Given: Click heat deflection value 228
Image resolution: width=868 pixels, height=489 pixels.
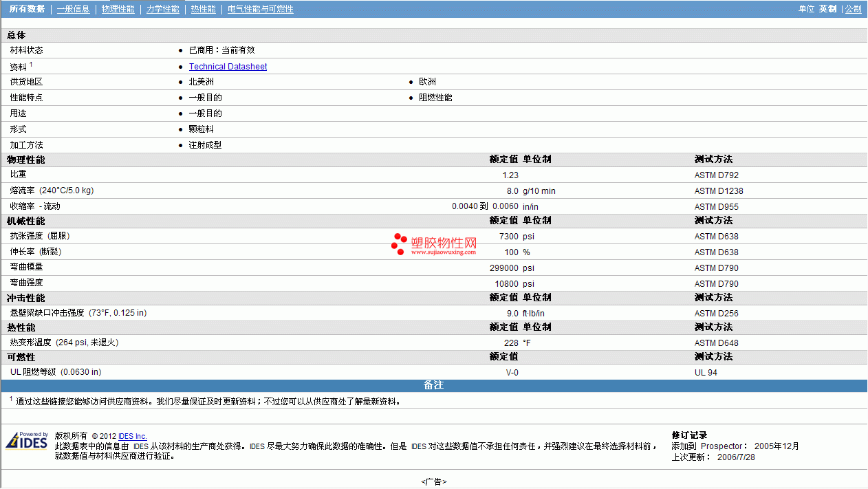Looking at the screenshot, I should click(x=511, y=343).
